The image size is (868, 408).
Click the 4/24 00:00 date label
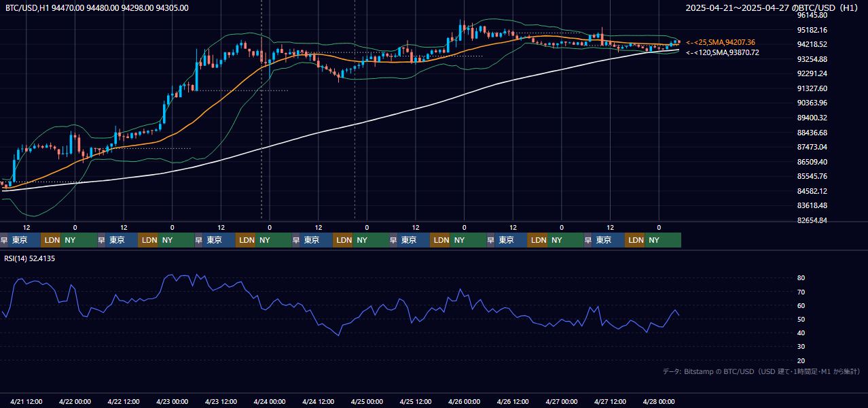pos(270,401)
